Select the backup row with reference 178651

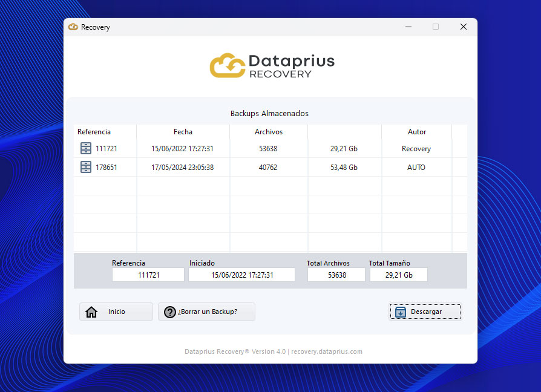(x=270, y=167)
